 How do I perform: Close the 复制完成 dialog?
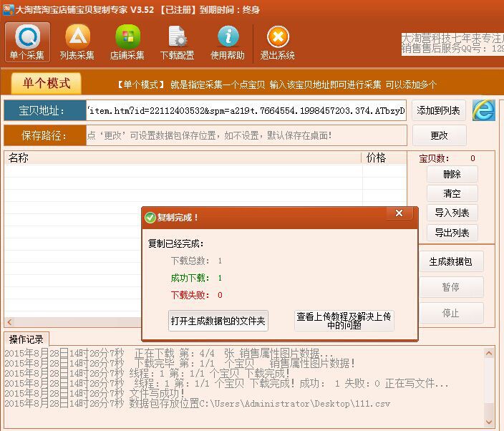coord(399,213)
